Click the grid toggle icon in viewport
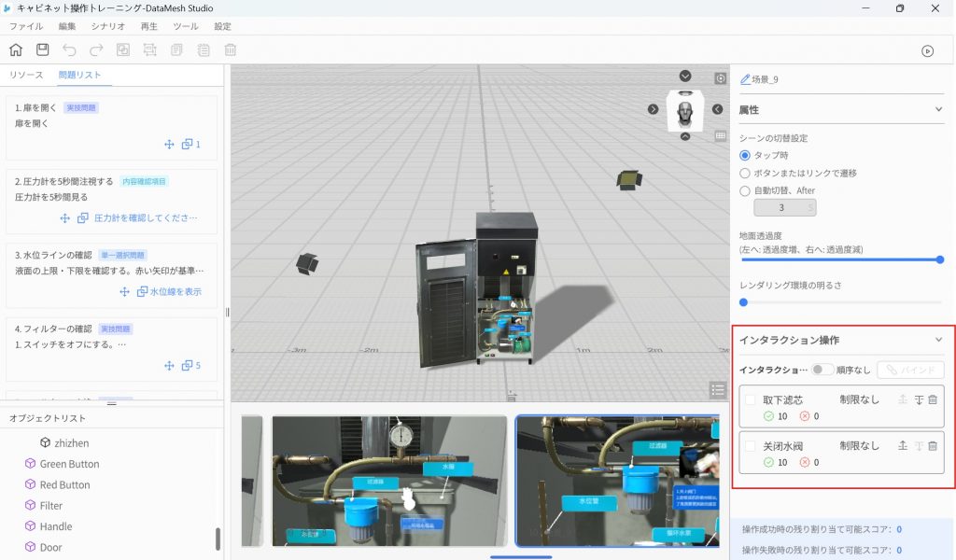This screenshot has width=956, height=560. coord(721,135)
